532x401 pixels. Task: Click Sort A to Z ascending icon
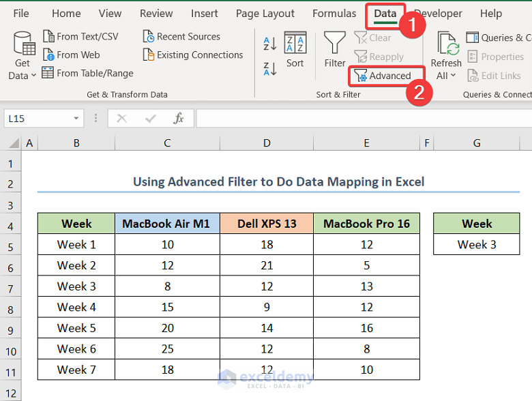pyautogui.click(x=269, y=44)
